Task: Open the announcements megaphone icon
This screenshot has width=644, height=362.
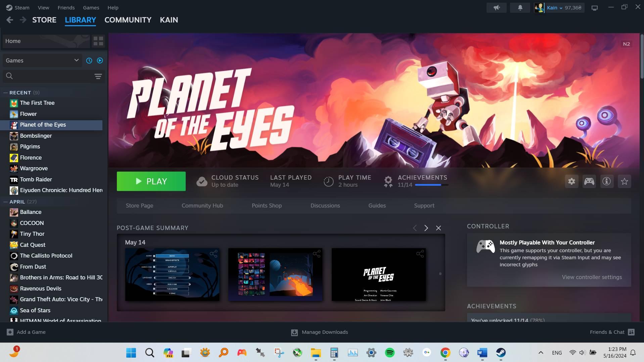Action: tap(497, 8)
